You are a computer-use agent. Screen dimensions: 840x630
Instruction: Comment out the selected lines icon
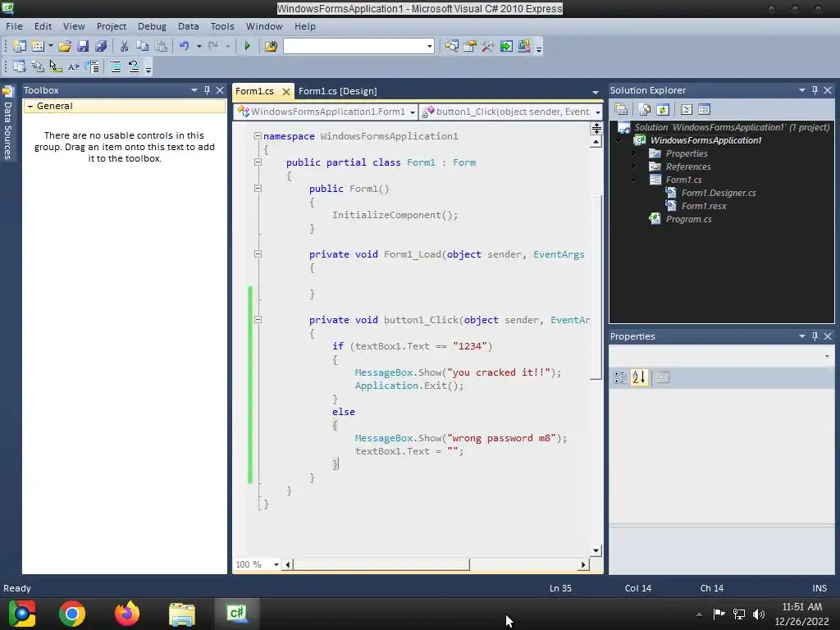click(x=115, y=66)
